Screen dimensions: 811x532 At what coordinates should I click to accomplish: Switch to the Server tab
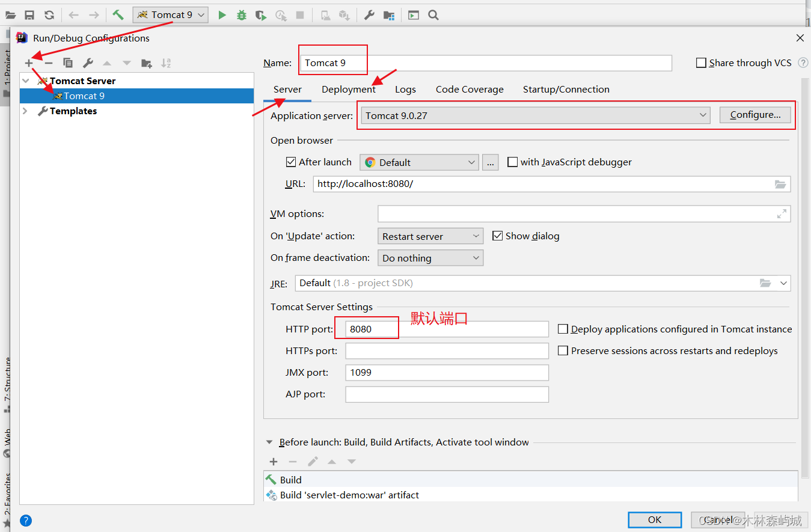click(287, 89)
